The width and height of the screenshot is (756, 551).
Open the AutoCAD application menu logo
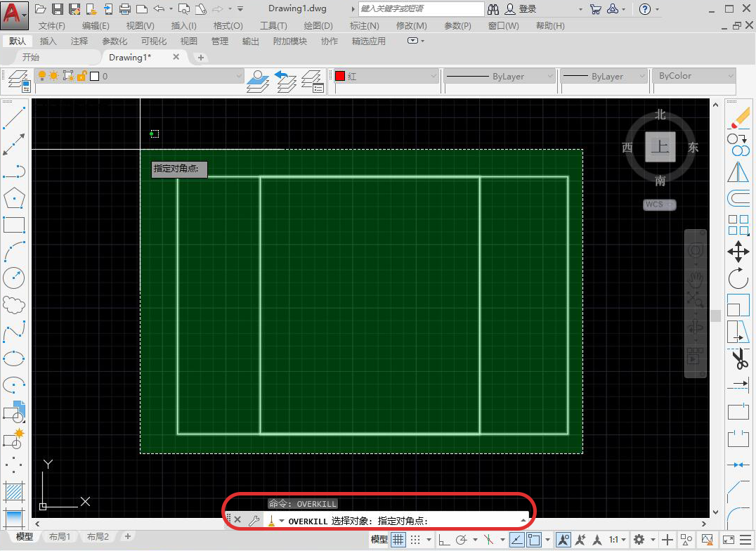15,15
